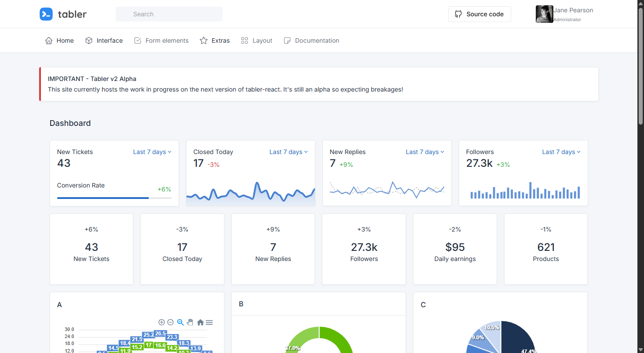Click the '13.9' data label in chart A
The image size is (644, 353).
[x=195, y=349]
